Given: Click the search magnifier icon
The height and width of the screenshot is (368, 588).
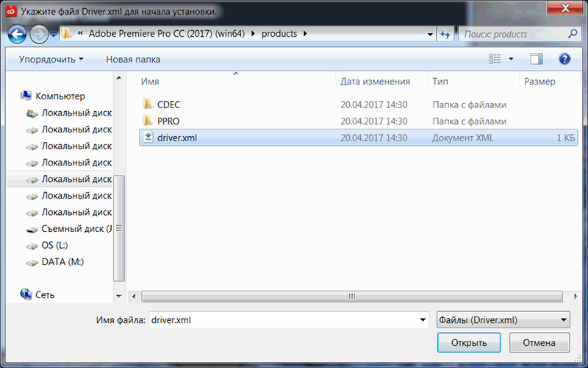Looking at the screenshot, I should [573, 34].
